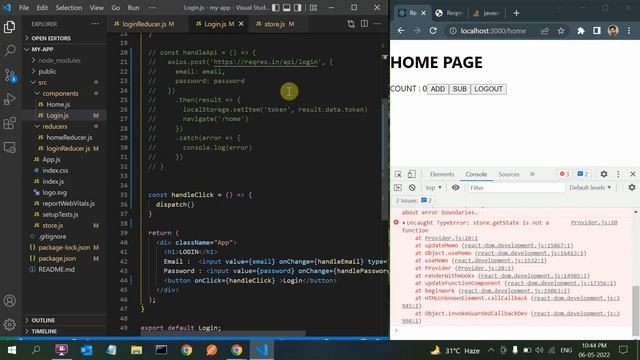Toggle Chrome side panel

(x=597, y=31)
